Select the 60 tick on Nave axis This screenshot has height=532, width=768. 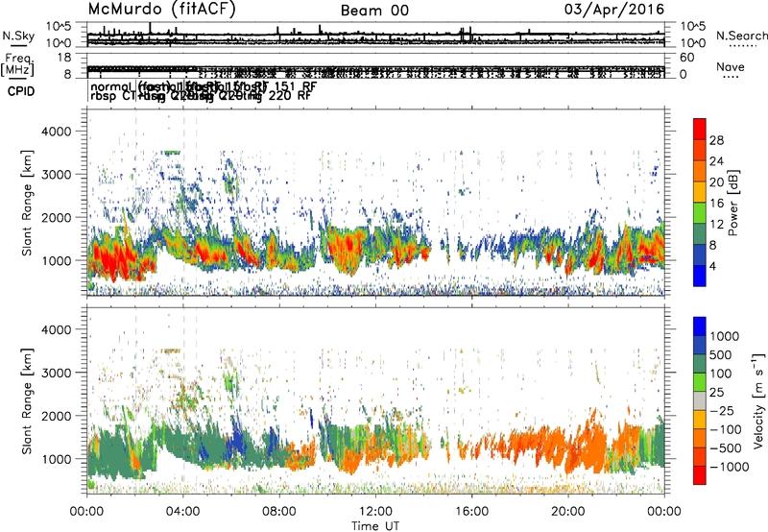(x=686, y=58)
